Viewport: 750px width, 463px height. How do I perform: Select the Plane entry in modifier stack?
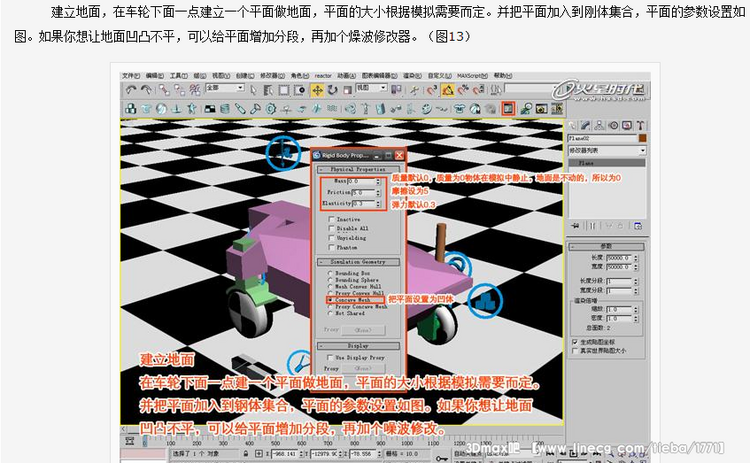click(607, 163)
